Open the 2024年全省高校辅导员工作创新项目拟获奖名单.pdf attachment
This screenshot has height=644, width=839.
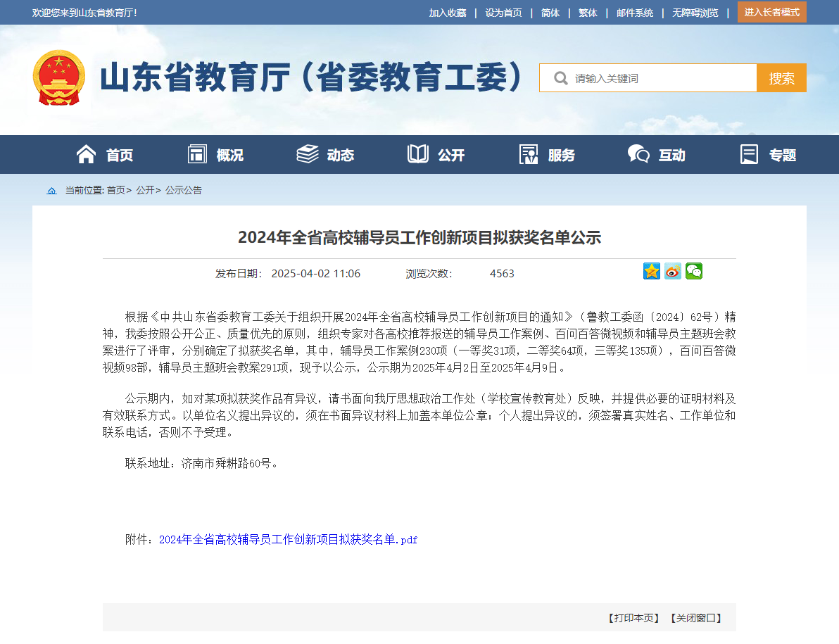tap(288, 540)
